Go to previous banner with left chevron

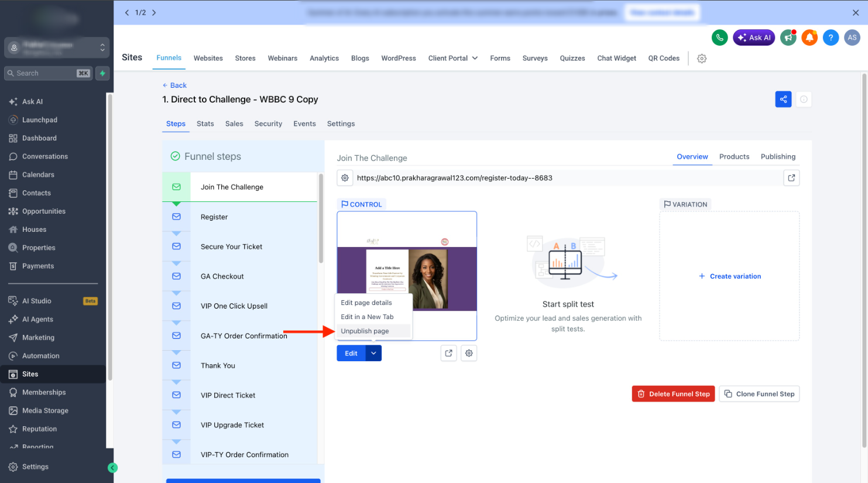(x=127, y=12)
